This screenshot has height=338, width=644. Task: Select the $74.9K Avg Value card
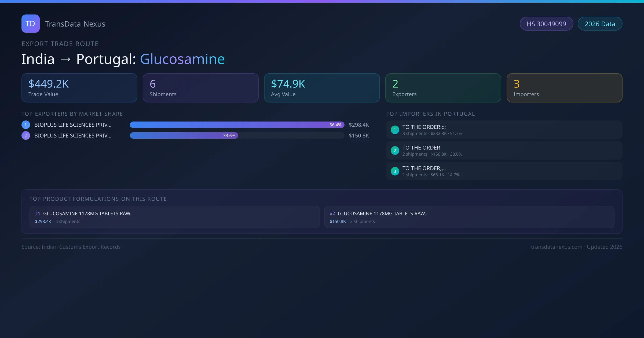[x=322, y=88]
